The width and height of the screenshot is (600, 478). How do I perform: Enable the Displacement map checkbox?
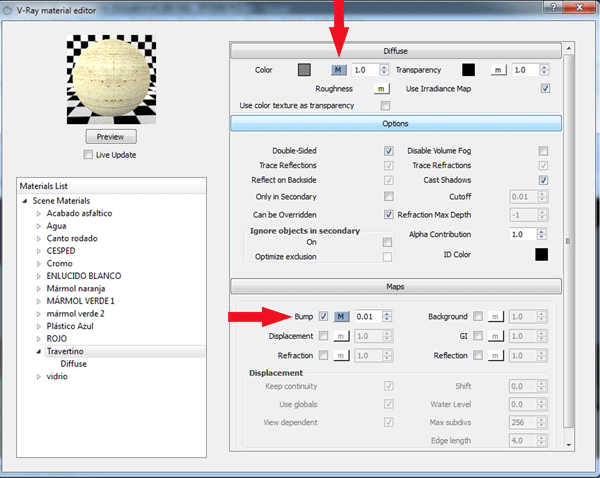323,336
